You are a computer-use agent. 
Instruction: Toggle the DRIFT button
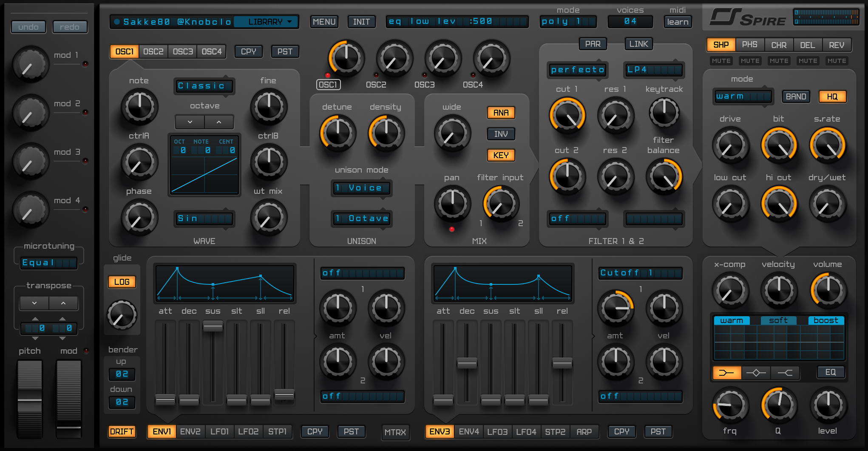[x=122, y=431]
